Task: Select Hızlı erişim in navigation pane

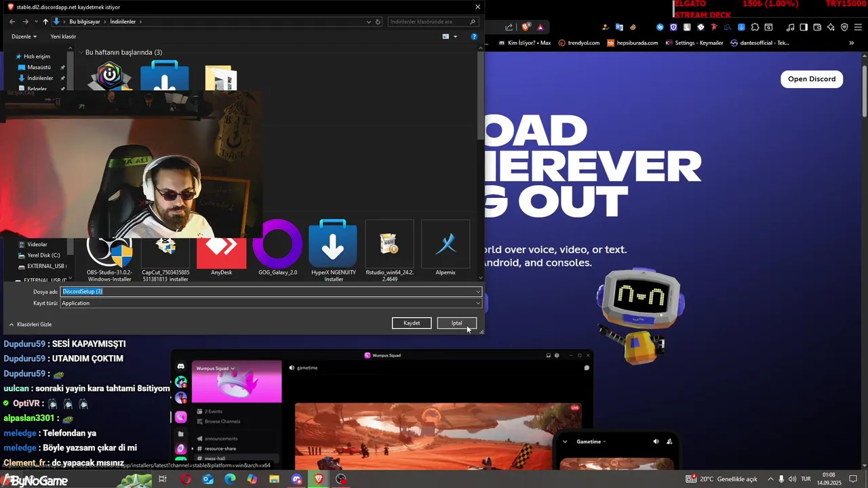Action: [x=37, y=56]
